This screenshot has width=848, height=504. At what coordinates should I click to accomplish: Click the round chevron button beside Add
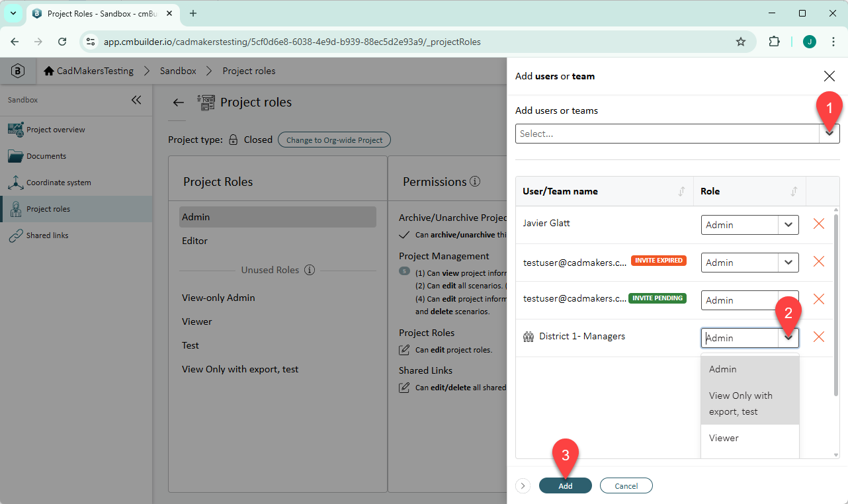coord(523,485)
